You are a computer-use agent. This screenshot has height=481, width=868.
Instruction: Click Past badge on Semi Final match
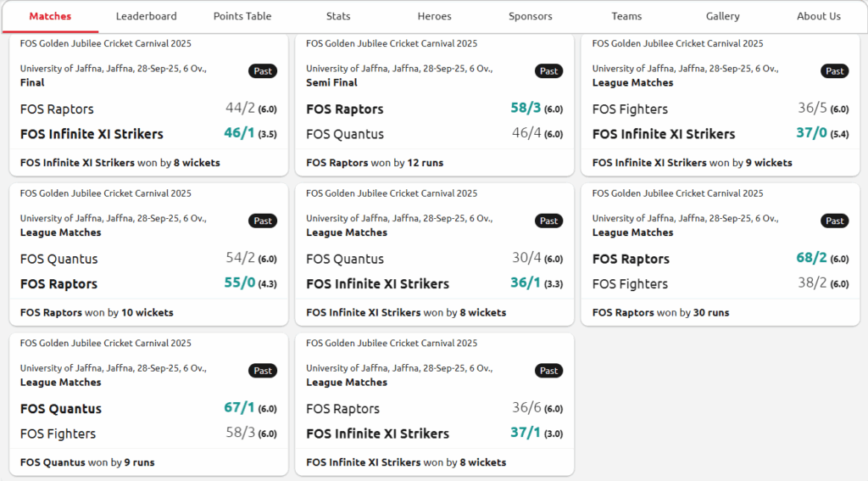tap(548, 71)
